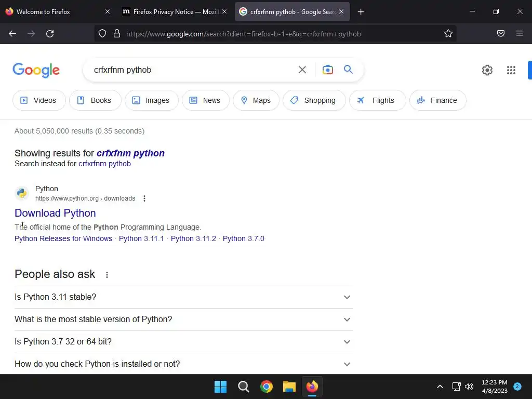The width and height of the screenshot is (532, 399).
Task: Open the Windows Start menu
Action: pos(220,387)
